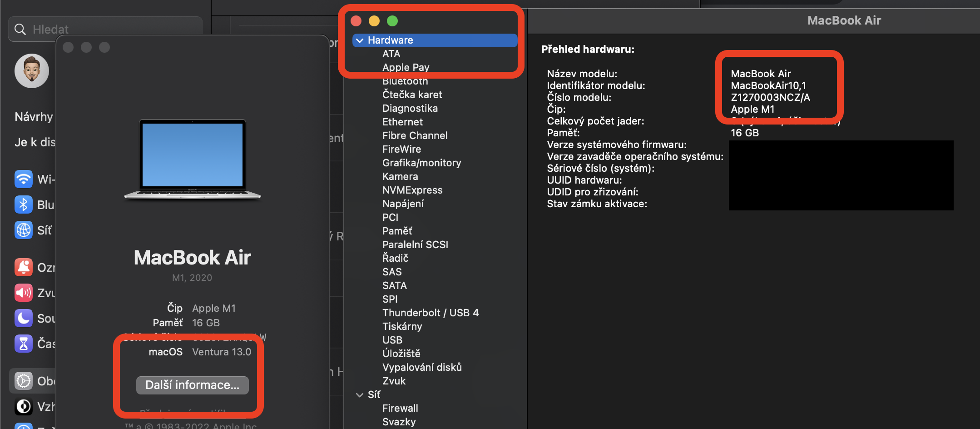Select Grafika/monitory in the list
This screenshot has height=429, width=980.
pos(422,163)
